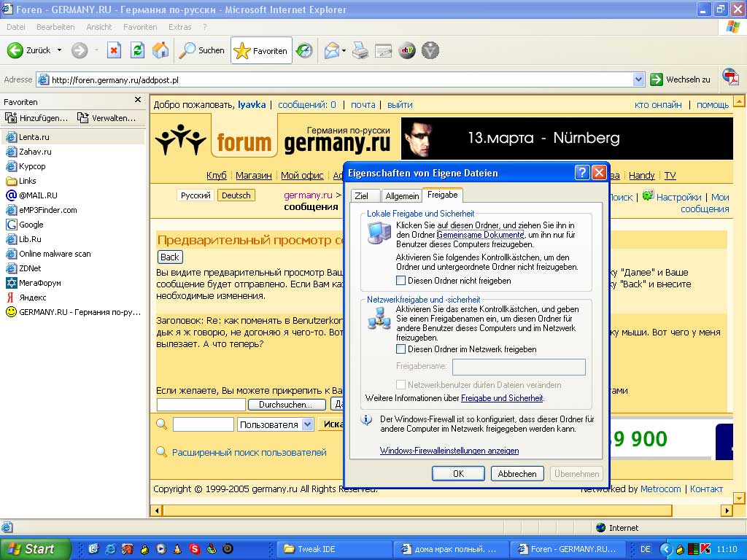This screenshot has height=560, width=747.
Task: Click the Back button on forum page
Action: tap(169, 257)
